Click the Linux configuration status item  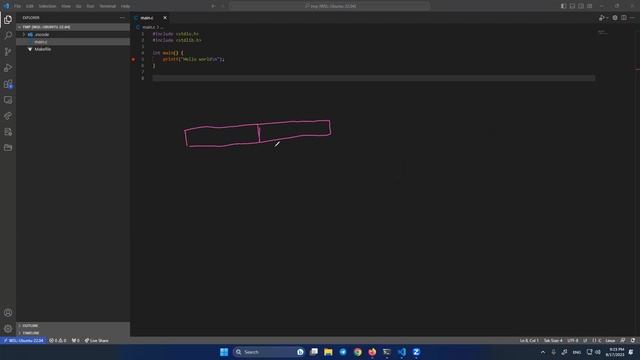tap(610, 340)
